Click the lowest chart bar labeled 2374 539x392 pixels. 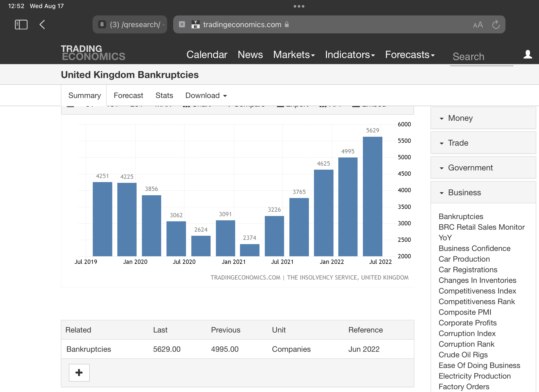pyautogui.click(x=250, y=250)
